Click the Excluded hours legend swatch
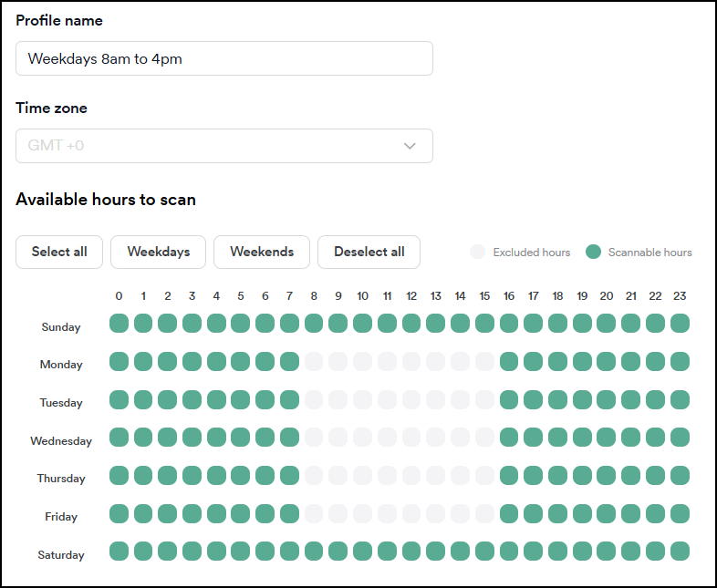717x588 pixels. pos(477,252)
